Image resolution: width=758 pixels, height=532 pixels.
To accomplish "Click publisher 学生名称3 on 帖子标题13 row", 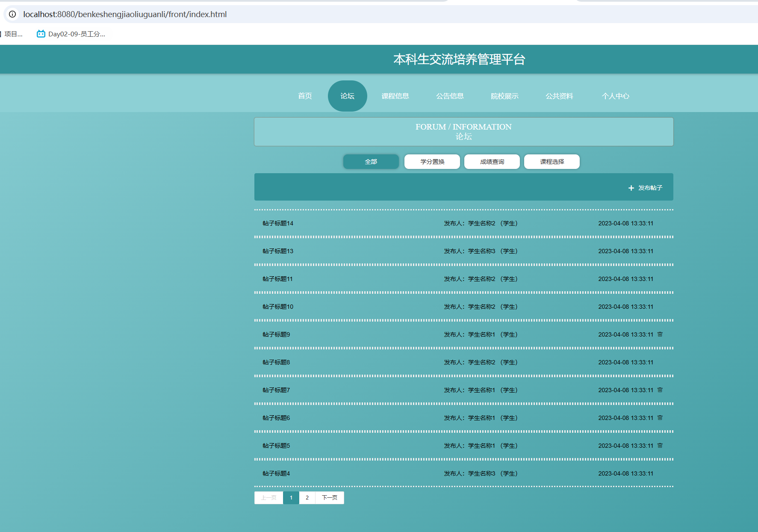I will pyautogui.click(x=481, y=251).
